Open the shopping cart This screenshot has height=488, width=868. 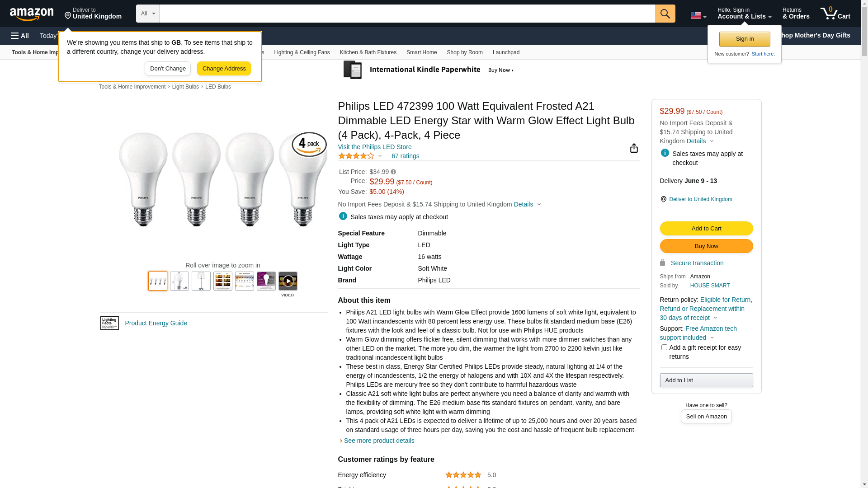(835, 14)
